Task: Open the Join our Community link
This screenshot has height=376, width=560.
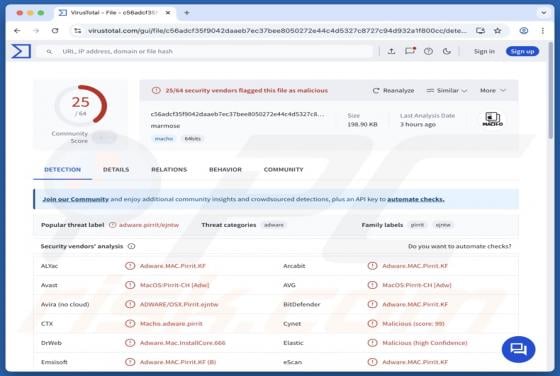Action: coord(76,199)
